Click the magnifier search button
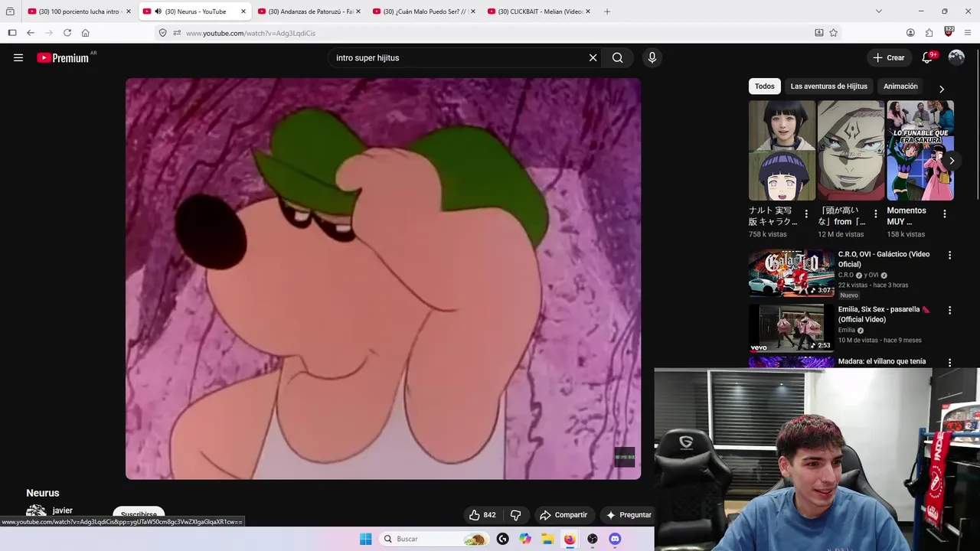 coord(617,57)
